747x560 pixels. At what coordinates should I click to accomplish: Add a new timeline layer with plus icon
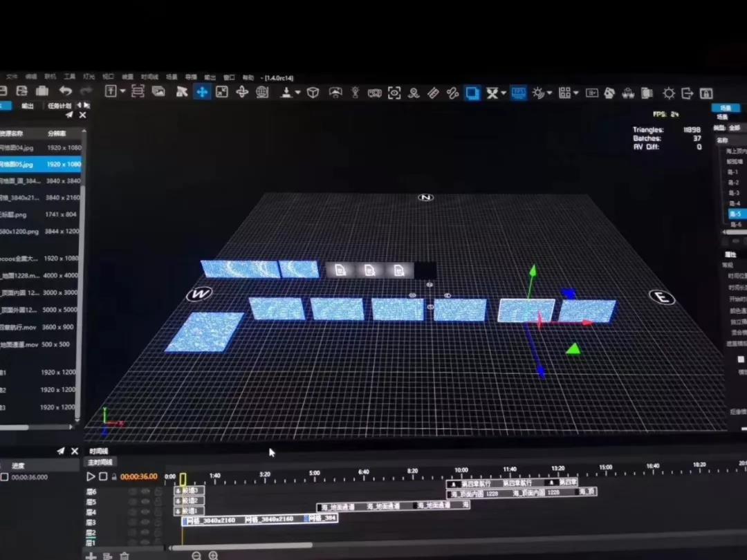pyautogui.click(x=91, y=556)
